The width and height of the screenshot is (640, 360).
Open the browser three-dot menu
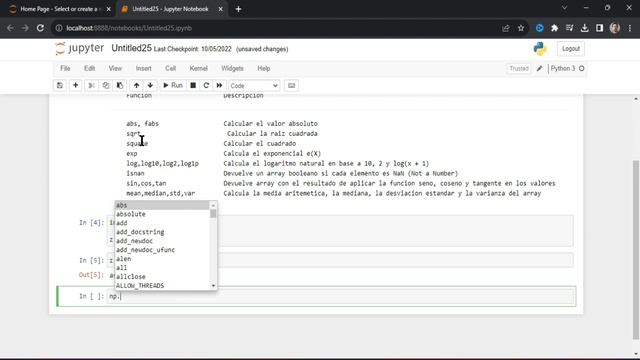[x=630, y=28]
